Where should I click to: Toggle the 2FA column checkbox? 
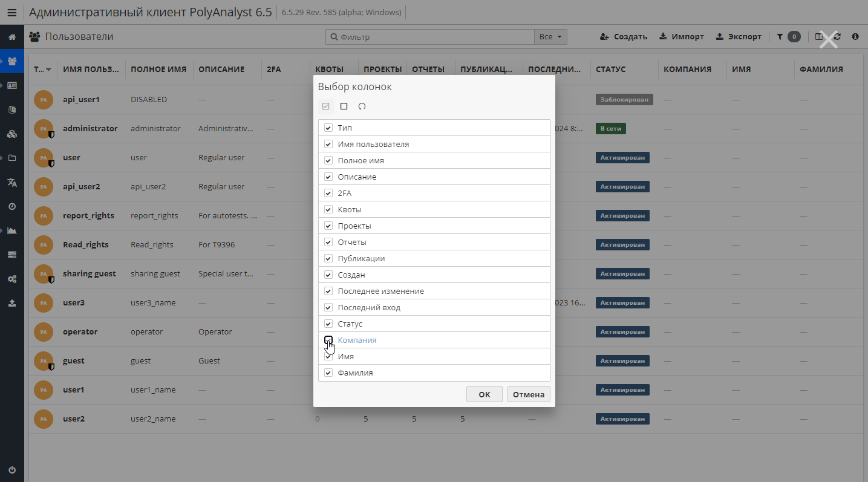328,193
